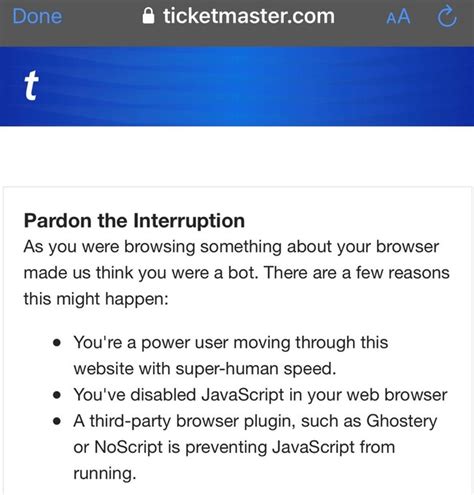This screenshot has width=474, height=495.
Task: Click the 'A third-party browser plugin' line
Action: coord(255,421)
